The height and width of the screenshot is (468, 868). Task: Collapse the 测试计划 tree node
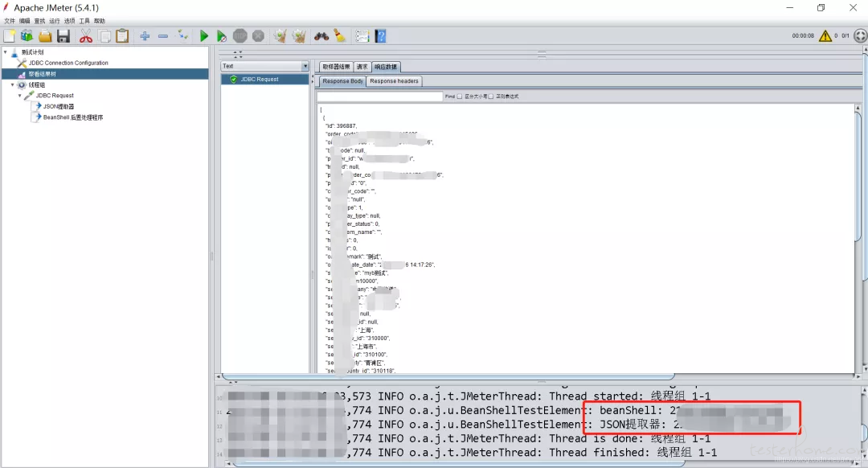click(6, 52)
